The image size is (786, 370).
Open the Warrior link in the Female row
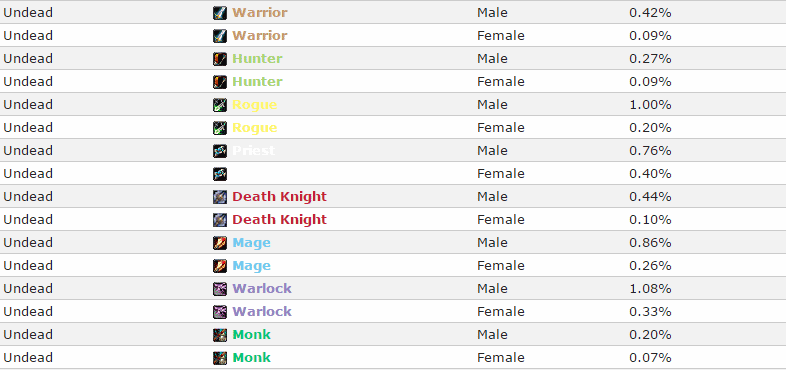tap(260, 36)
